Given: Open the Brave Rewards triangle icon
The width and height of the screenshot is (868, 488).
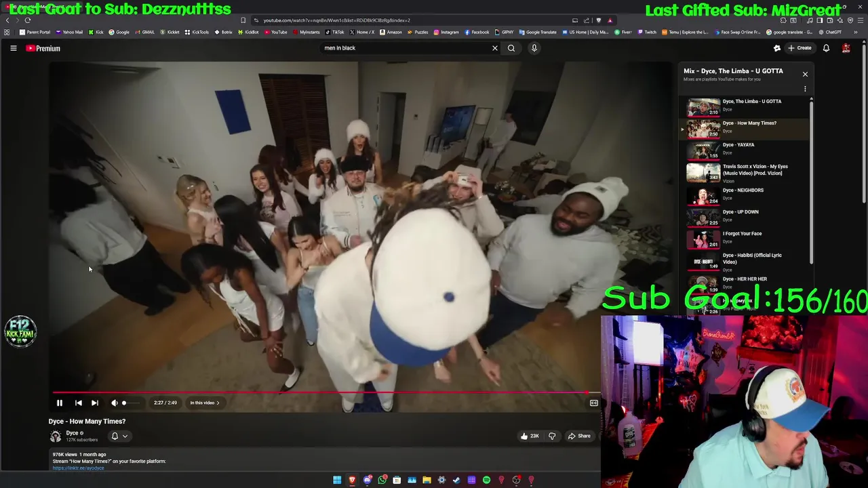Looking at the screenshot, I should (610, 20).
